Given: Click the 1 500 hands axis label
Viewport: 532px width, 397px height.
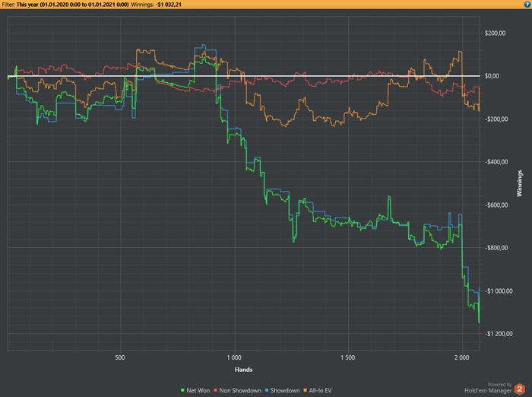Looking at the screenshot, I should point(348,357).
